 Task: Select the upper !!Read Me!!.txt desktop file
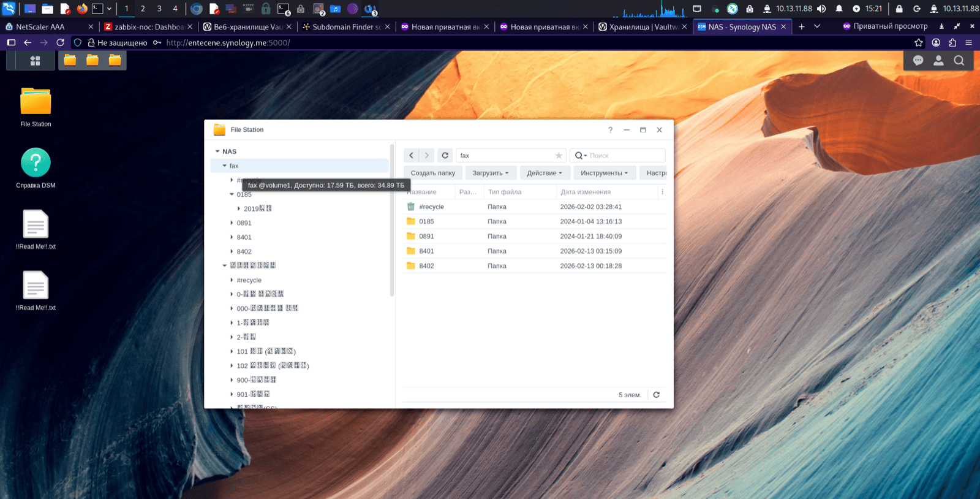point(36,230)
